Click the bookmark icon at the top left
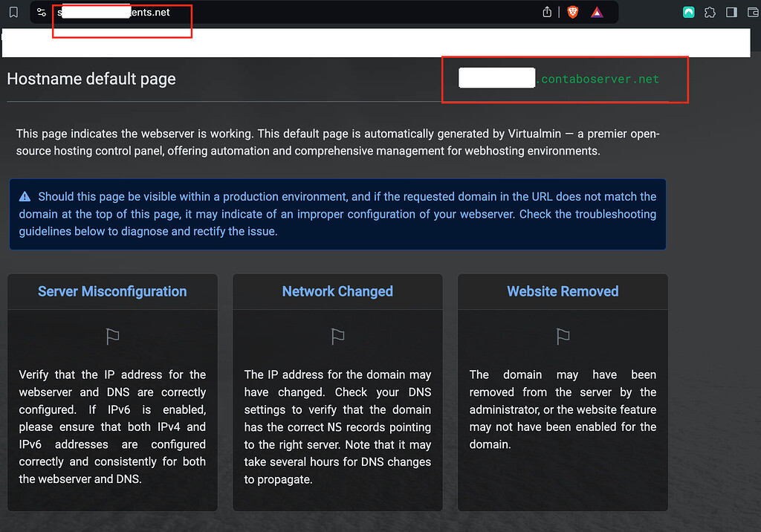Image resolution: width=761 pixels, height=532 pixels. pyautogui.click(x=13, y=12)
